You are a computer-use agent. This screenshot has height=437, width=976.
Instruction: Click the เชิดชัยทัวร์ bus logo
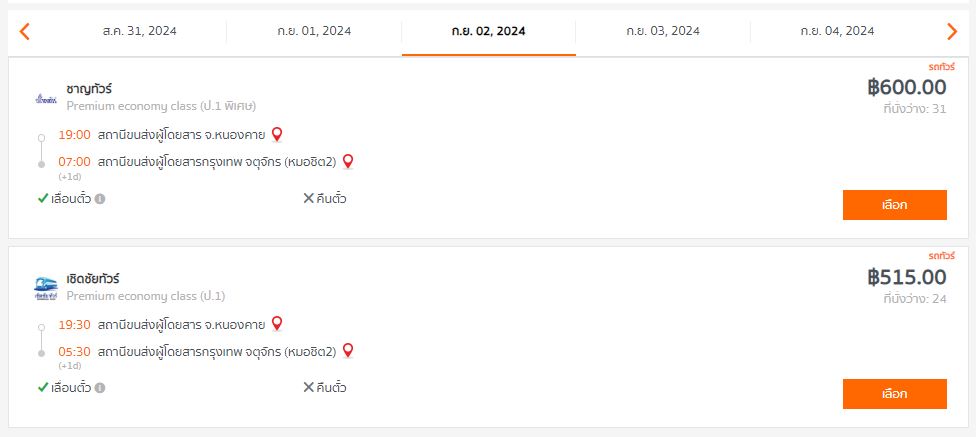(46, 288)
